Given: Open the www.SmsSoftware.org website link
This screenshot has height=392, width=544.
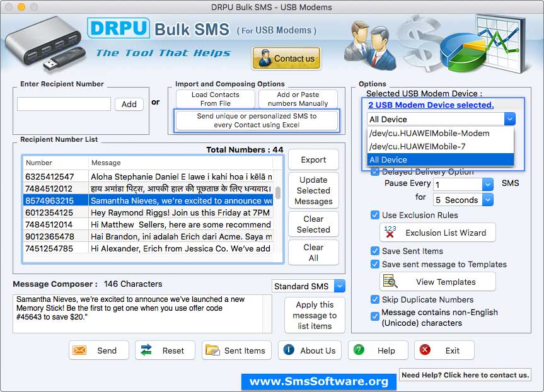Looking at the screenshot, I should 319,381.
